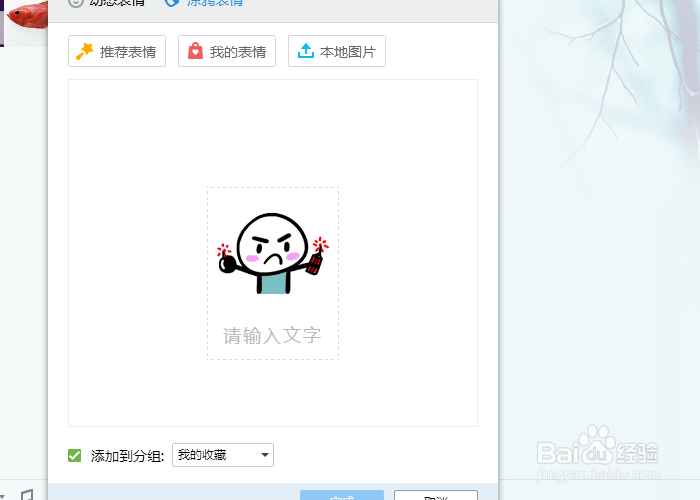This screenshot has width=700, height=500.
Task: Click the red bag icon on 我的表情
Action: (x=195, y=51)
